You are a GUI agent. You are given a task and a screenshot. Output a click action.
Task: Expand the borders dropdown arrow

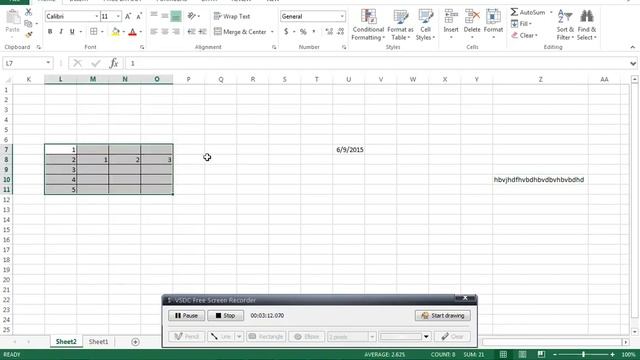point(102,31)
